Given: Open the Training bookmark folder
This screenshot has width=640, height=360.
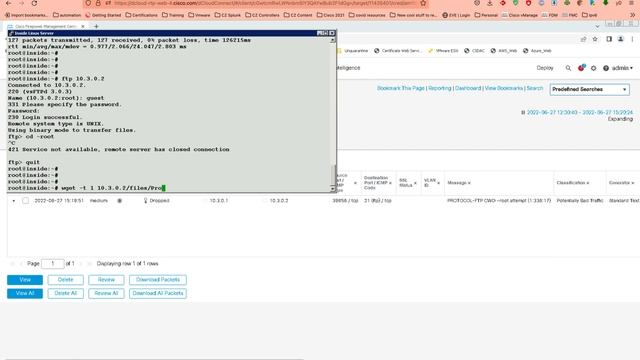Looking at the screenshot, I should (173, 15).
